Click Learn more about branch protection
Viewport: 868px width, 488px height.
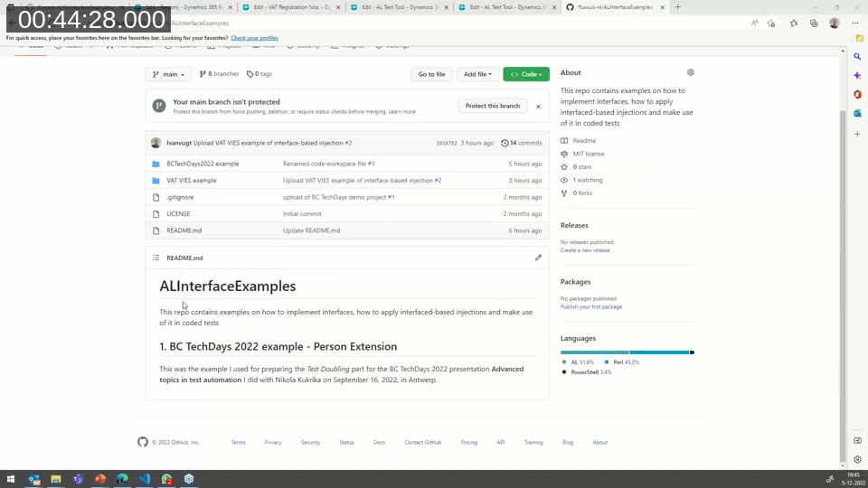point(401,112)
